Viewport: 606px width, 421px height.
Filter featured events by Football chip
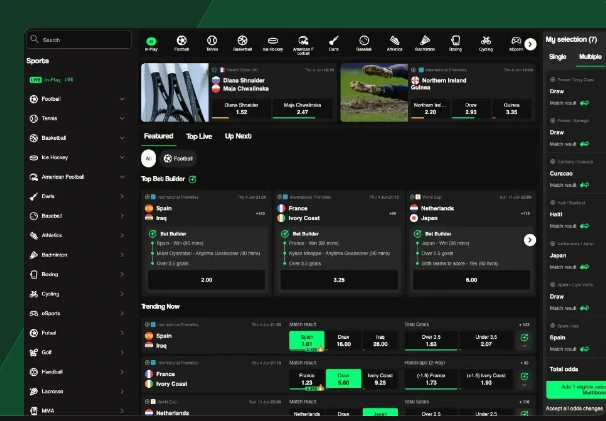point(178,159)
